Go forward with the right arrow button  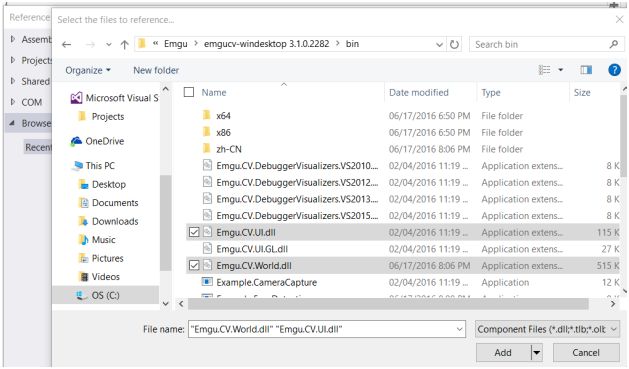[x=90, y=45]
